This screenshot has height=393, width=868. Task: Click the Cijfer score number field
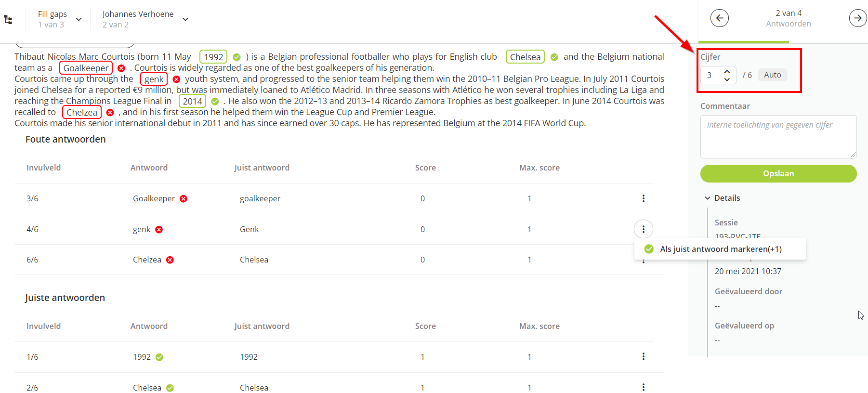711,75
